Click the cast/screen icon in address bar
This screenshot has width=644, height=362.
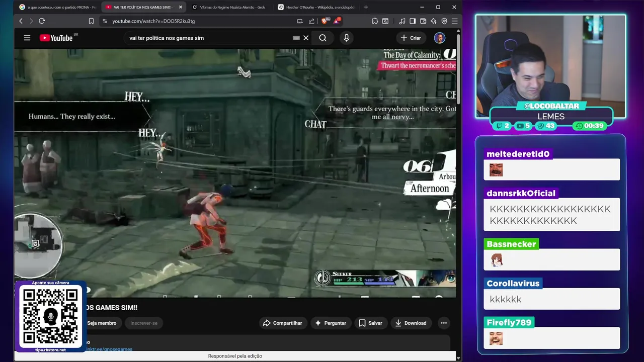tap(300, 21)
